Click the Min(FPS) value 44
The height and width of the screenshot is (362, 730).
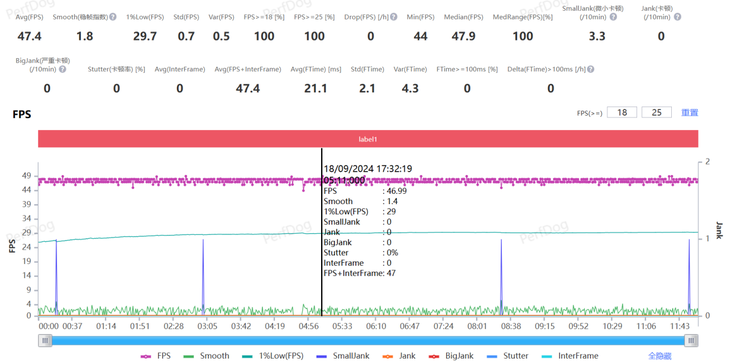point(420,36)
